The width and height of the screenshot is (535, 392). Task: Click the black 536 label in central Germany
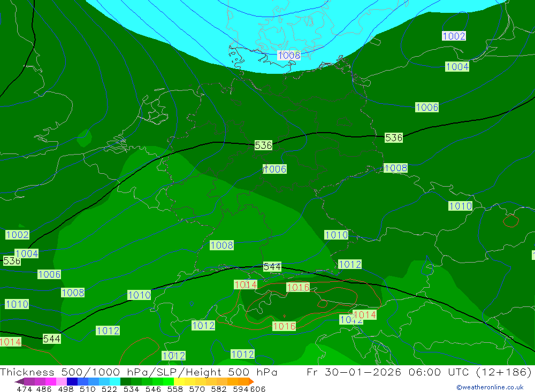[x=263, y=145]
